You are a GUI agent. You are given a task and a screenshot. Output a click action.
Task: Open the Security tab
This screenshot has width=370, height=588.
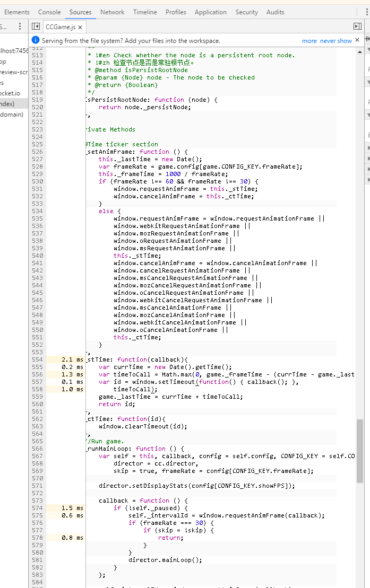(x=247, y=12)
